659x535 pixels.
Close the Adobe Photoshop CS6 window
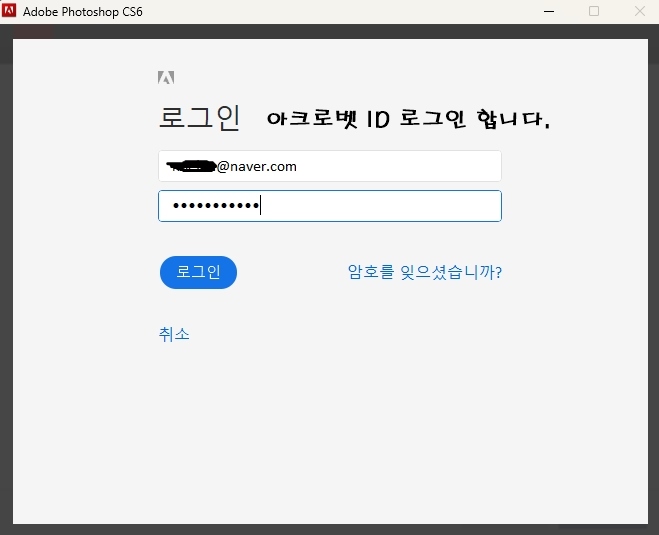(640, 11)
